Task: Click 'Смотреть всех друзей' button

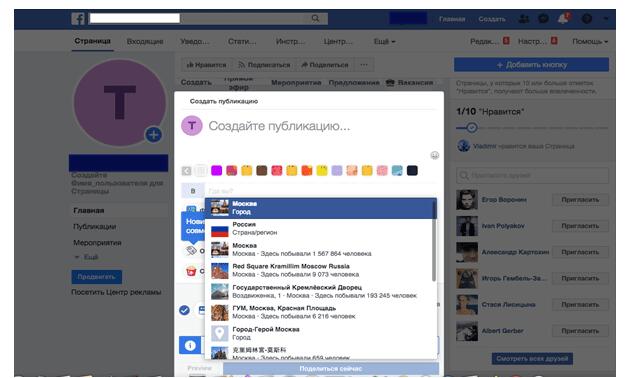Action: pos(532,358)
